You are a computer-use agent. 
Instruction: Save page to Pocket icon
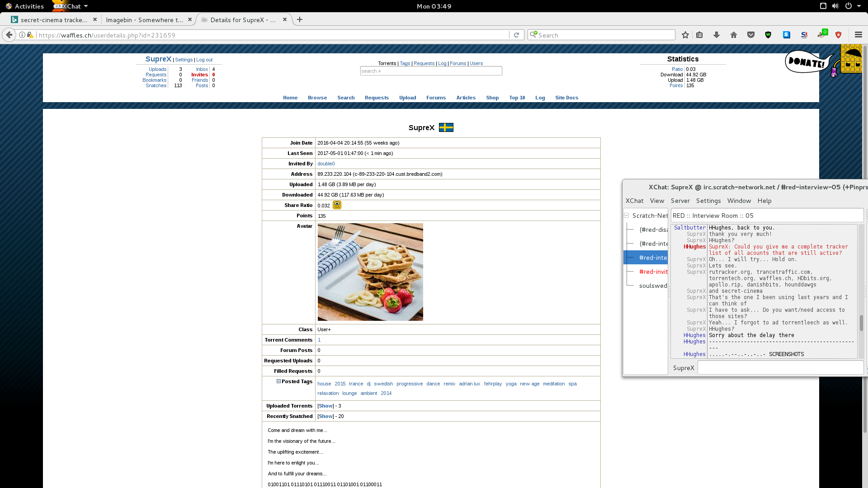coord(751,35)
